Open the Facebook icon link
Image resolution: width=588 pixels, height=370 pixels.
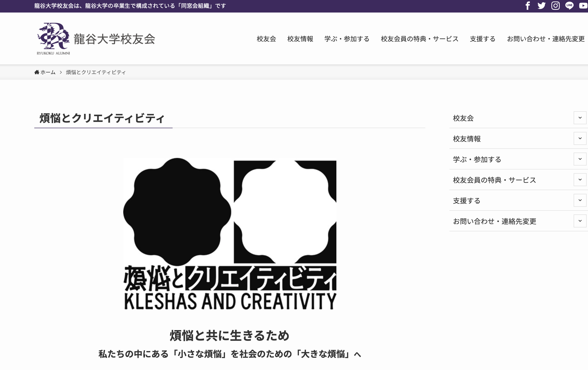pyautogui.click(x=528, y=6)
